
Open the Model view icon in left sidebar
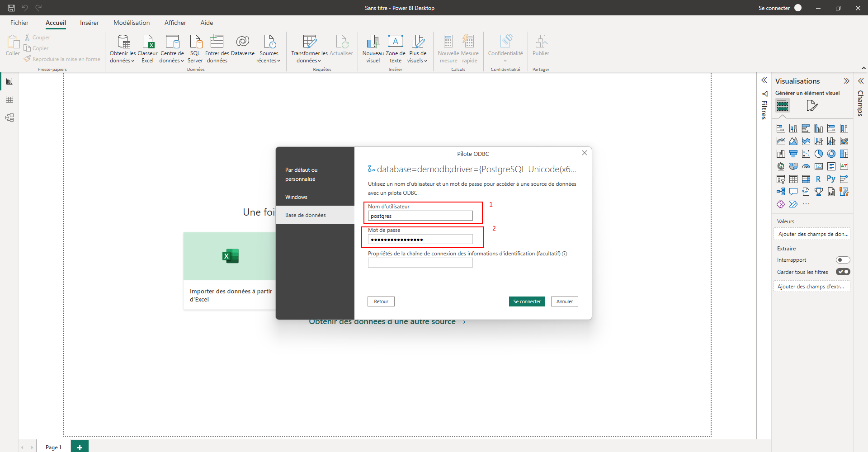[x=9, y=118]
